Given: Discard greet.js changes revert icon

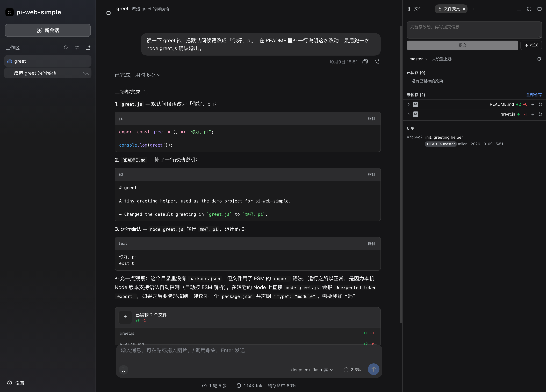Looking at the screenshot, I should click(x=540, y=114).
